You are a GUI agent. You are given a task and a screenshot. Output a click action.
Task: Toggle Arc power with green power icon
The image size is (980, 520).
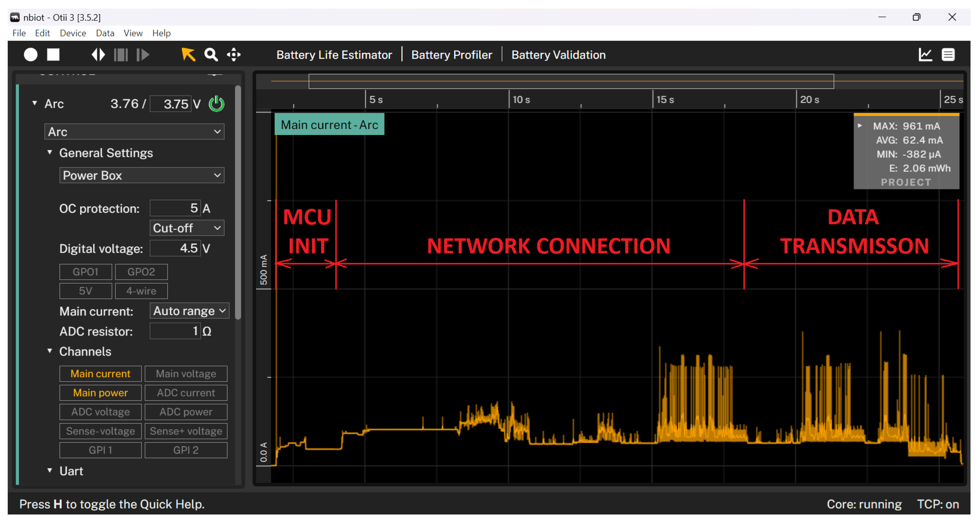pos(216,104)
